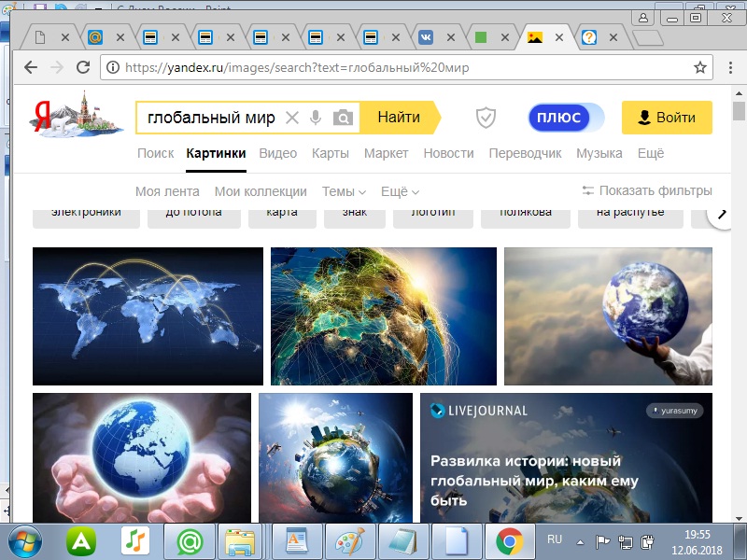Click the page vertical scrollbar thumb
The height and width of the screenshot is (560, 747).
click(739, 111)
